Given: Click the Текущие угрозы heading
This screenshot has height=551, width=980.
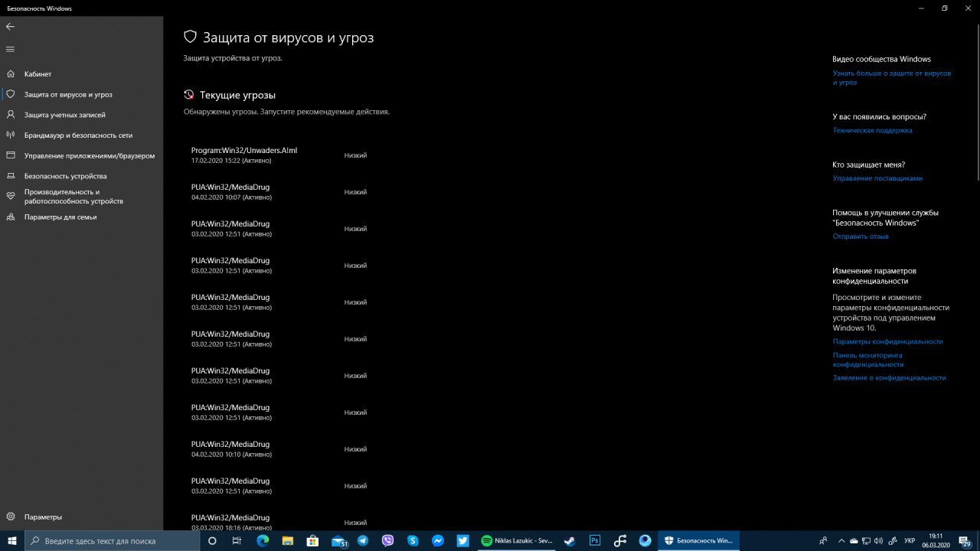Looking at the screenshot, I should tap(237, 95).
